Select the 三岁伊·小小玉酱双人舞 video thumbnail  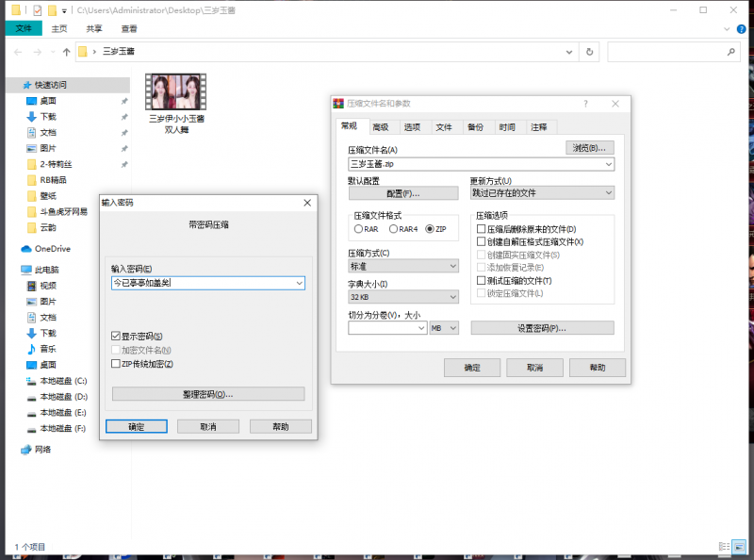(x=175, y=91)
